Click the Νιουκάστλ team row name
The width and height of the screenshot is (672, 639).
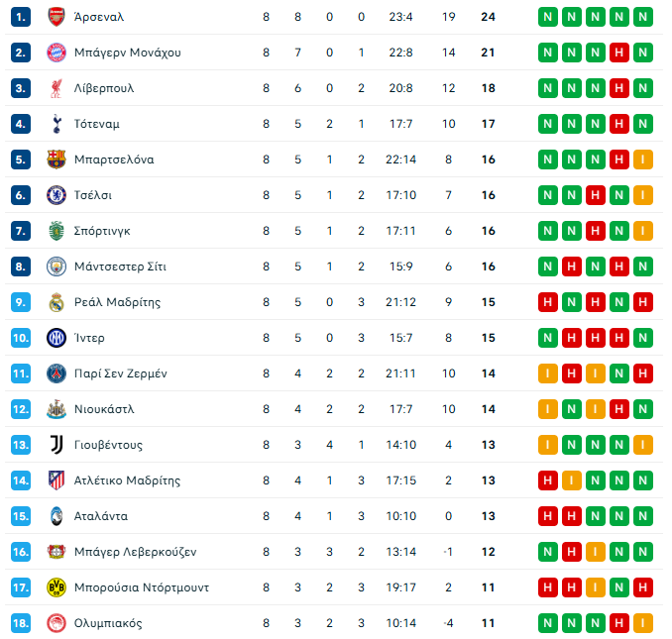pos(104,409)
